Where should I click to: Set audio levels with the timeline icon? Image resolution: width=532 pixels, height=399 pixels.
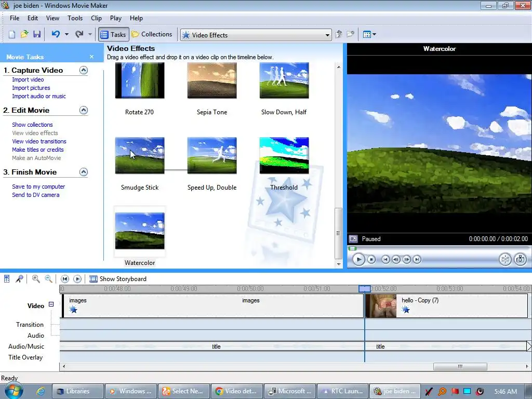pos(7,279)
